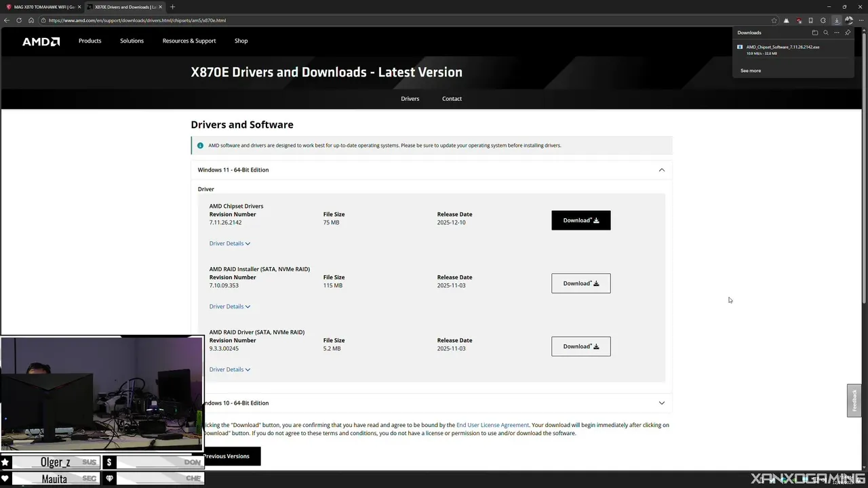
Task: Close the MAG X870 TOMAHAWK WIFI tab
Action: (81, 7)
